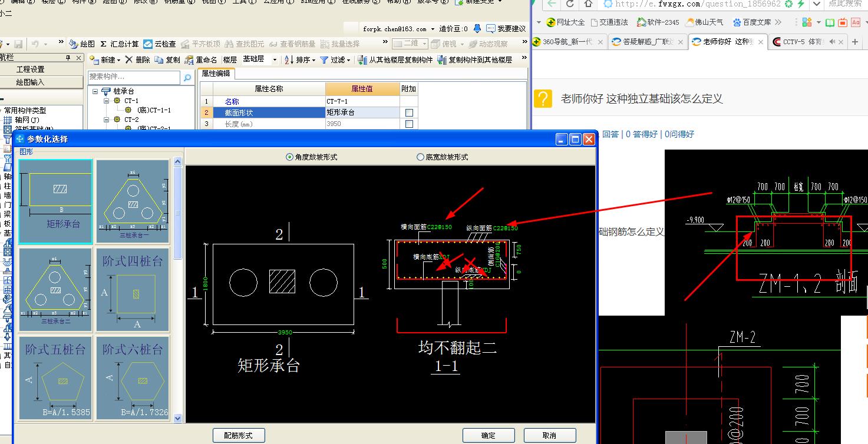
Task: Open the 新建 dropdown arrow
Action: pyautogui.click(x=118, y=61)
